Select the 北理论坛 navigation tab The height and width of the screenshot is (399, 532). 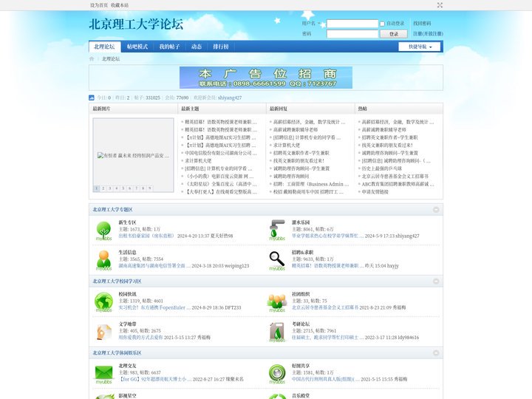[104, 47]
